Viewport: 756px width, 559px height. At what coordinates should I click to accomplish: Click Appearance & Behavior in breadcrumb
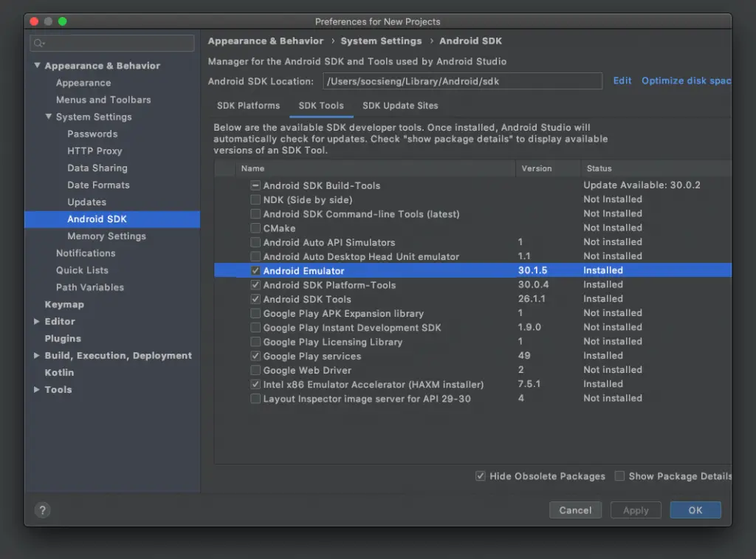(266, 41)
